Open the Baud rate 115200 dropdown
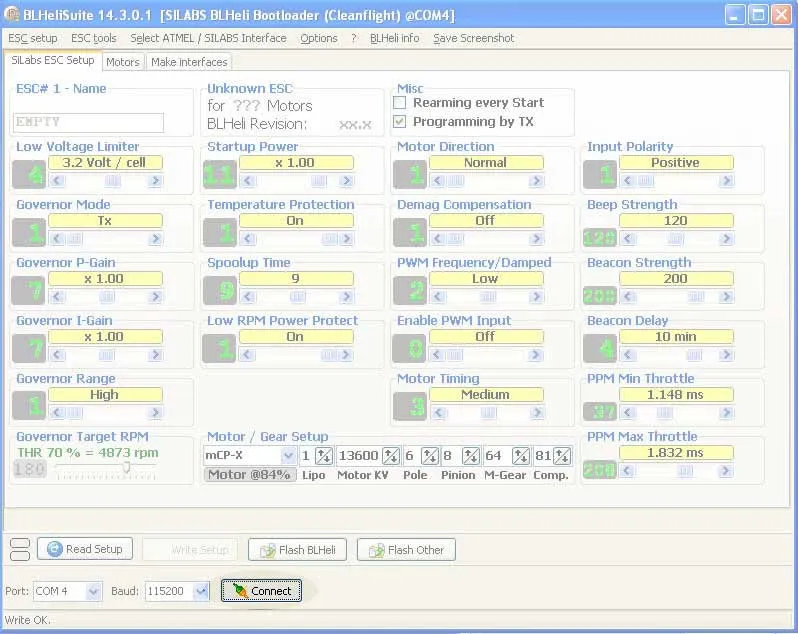 point(201,591)
